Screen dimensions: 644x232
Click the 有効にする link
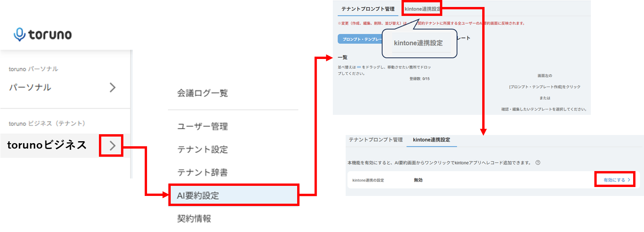[x=617, y=180]
